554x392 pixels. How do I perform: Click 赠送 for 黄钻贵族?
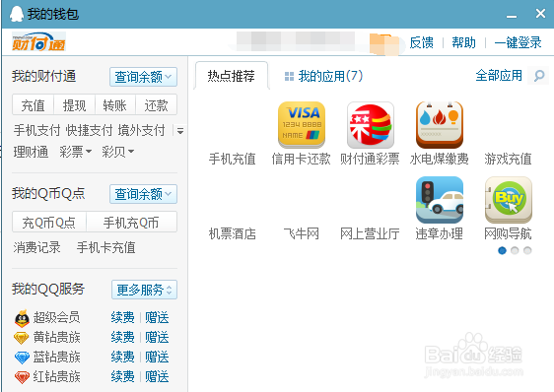pyautogui.click(x=157, y=337)
